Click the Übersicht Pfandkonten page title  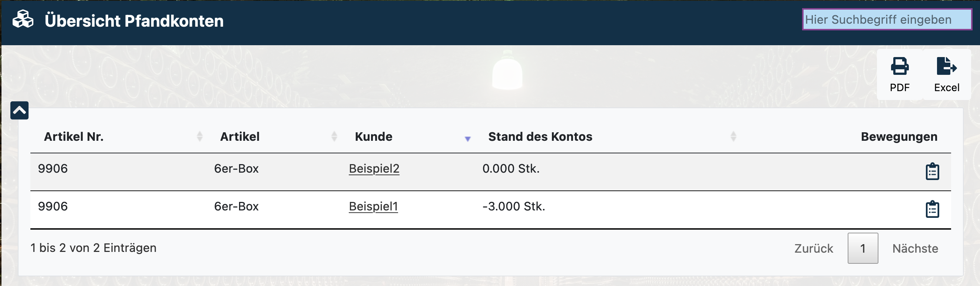pyautogui.click(x=134, y=20)
